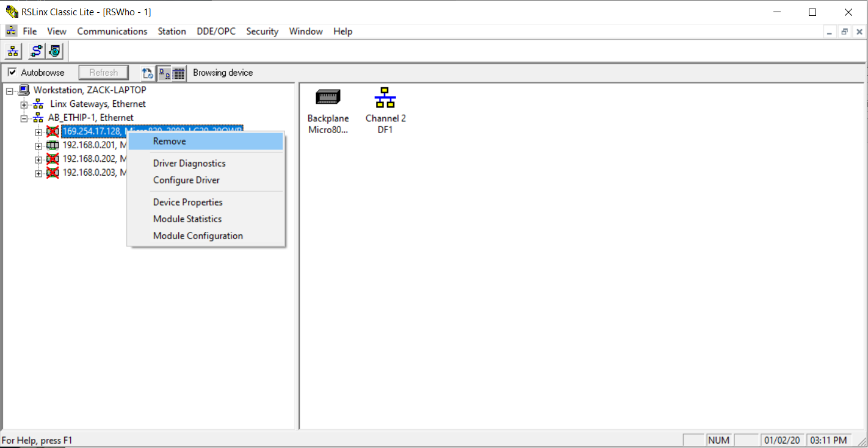Screen dimensions: 868x448
Task: Choose Remove from the context menu
Action: 206,142
